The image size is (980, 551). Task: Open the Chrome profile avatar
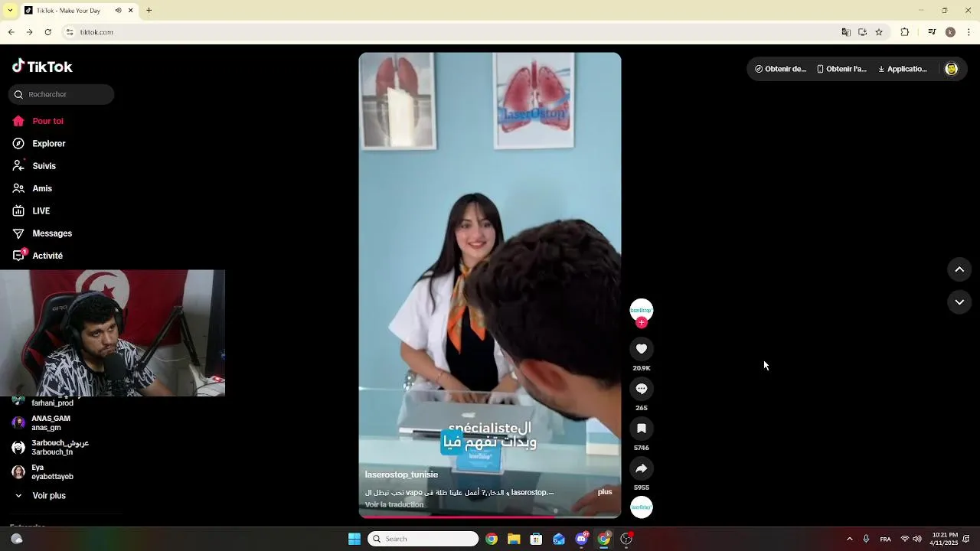(x=950, y=32)
